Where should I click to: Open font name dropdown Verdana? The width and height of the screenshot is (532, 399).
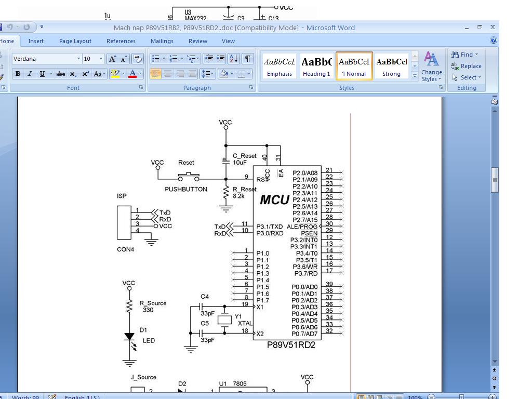pos(78,59)
